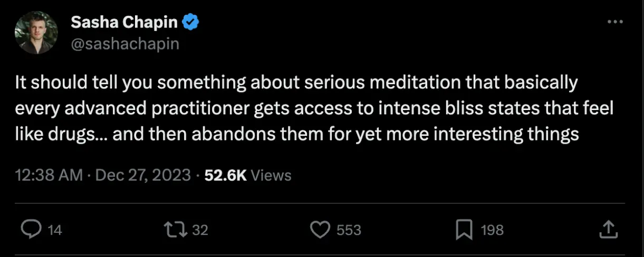Viewport: 644px width, 257px height.
Task: View the 52.6K Views analytics
Action: (x=248, y=175)
